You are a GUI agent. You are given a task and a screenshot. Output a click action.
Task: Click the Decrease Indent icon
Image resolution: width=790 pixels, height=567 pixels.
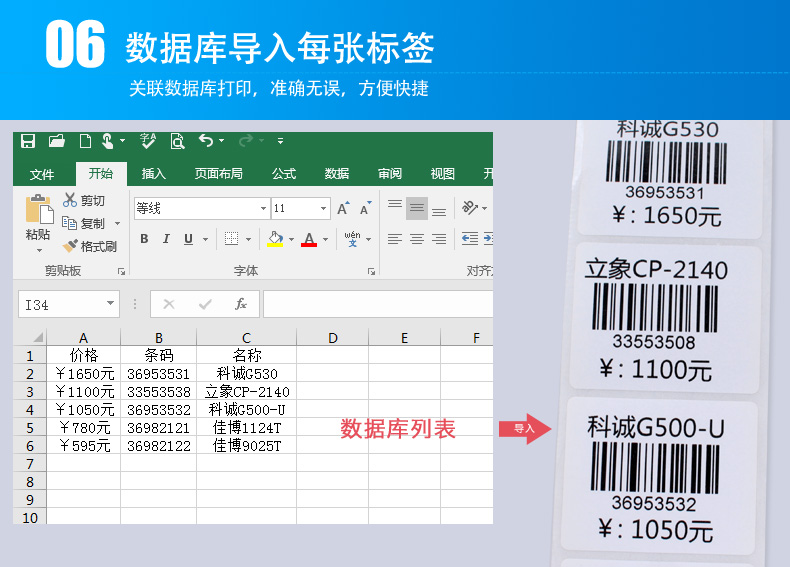coord(470,239)
